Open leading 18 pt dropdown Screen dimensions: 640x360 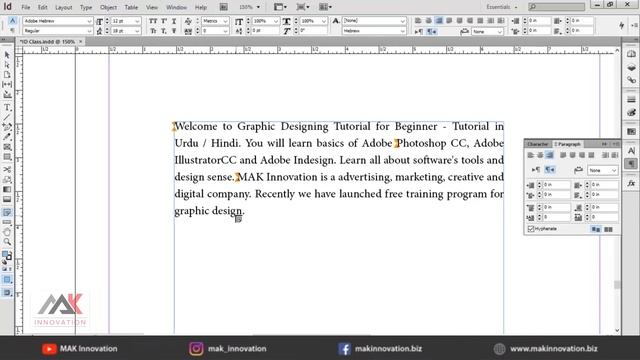[x=137, y=31]
